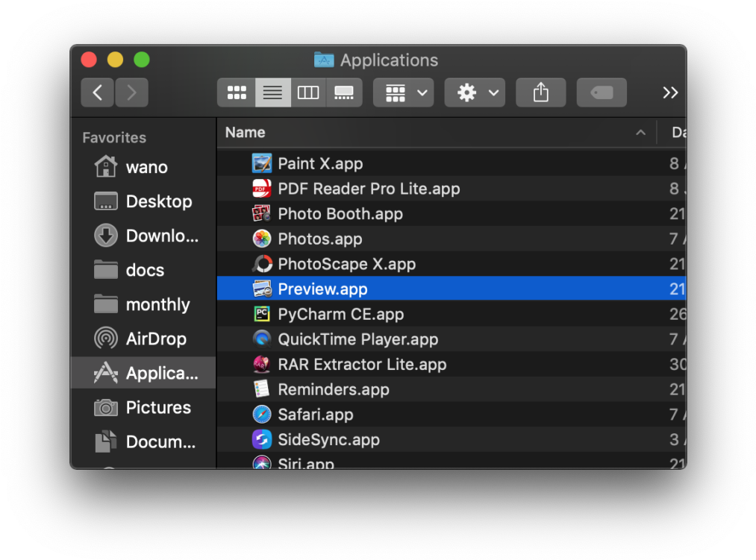756x560 pixels.
Task: Click the SideSync app icon
Action: click(x=262, y=439)
